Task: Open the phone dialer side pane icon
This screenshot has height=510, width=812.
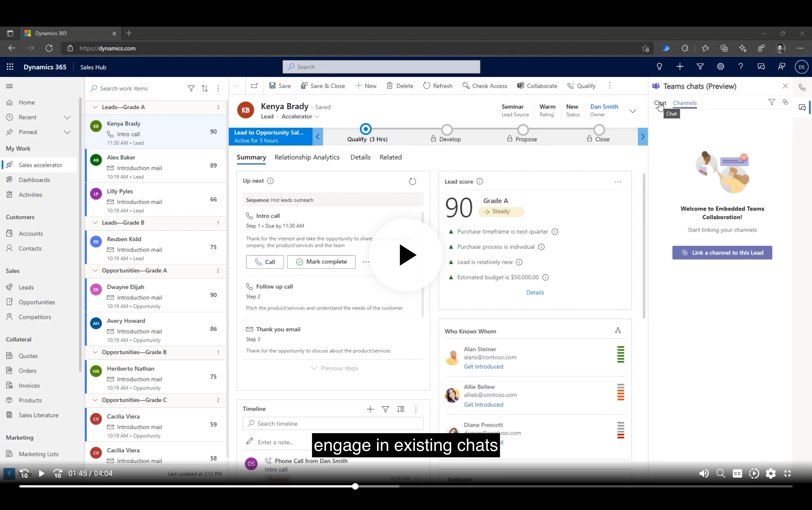Action: (802, 87)
